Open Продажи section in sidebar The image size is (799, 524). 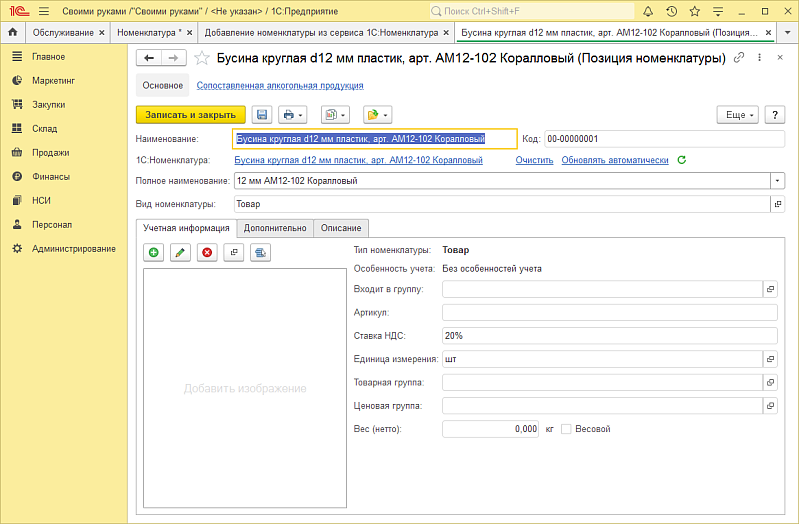point(50,153)
